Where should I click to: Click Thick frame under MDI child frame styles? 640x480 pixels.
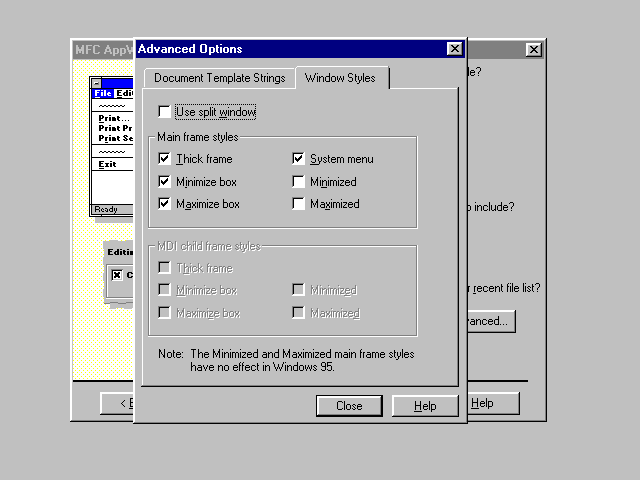pyautogui.click(x=165, y=268)
